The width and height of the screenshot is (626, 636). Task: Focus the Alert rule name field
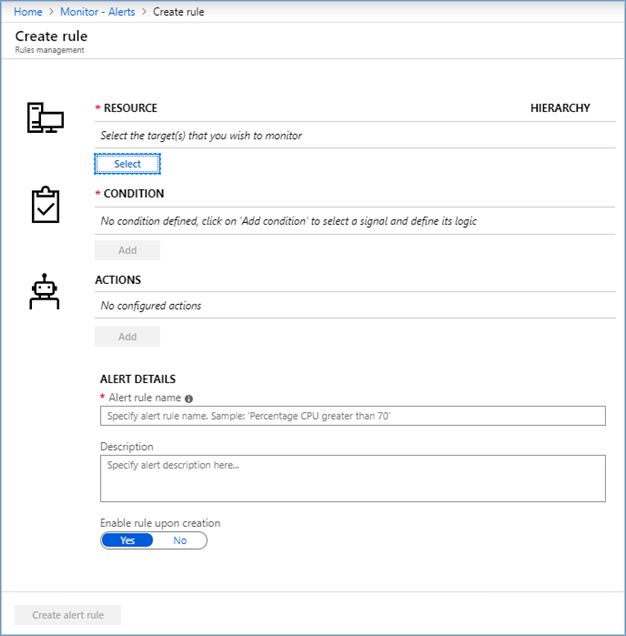click(352, 416)
